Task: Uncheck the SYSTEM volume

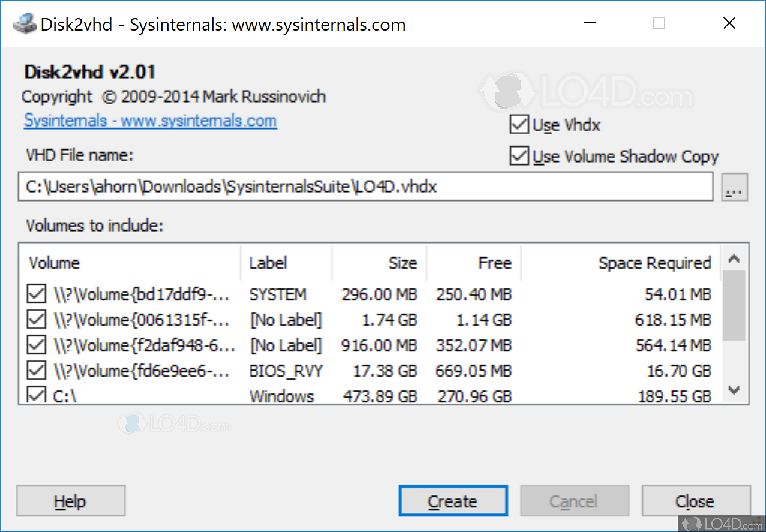Action: coord(35,293)
